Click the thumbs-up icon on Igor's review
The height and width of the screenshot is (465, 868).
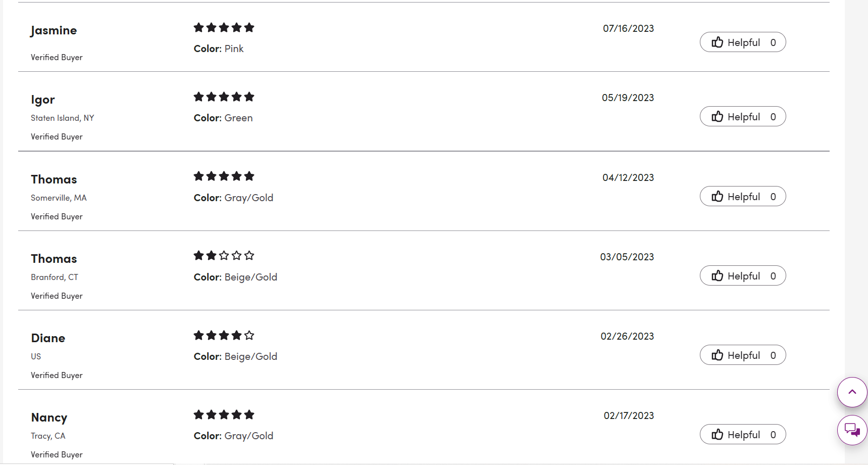point(717,117)
